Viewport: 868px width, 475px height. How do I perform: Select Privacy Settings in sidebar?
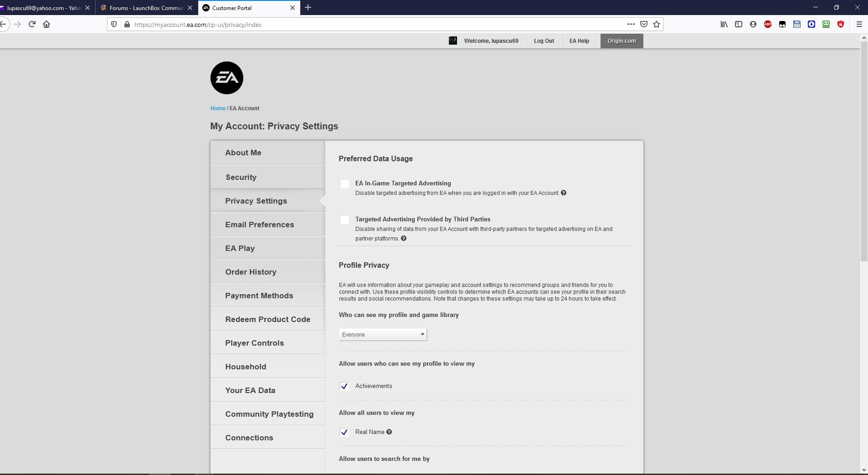click(268, 201)
